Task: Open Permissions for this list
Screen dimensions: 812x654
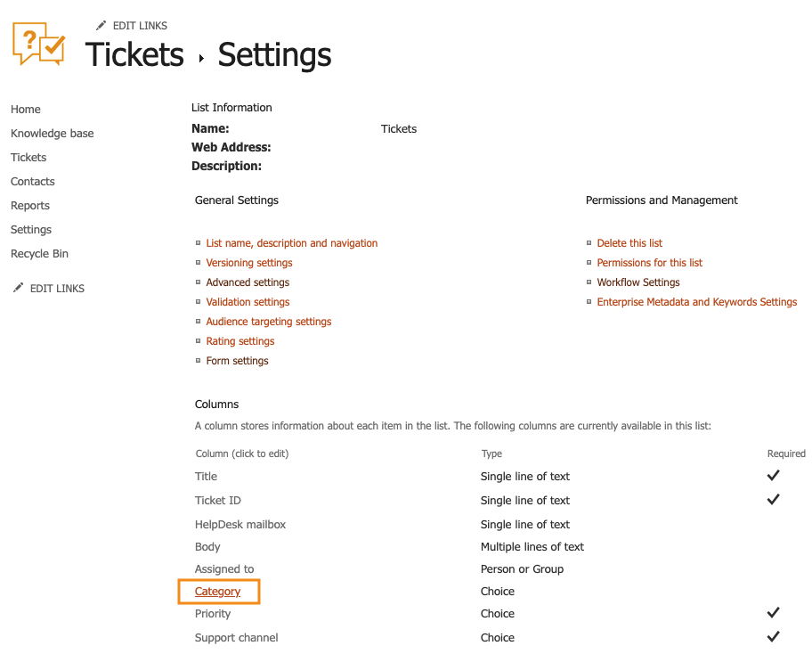Action: [649, 263]
